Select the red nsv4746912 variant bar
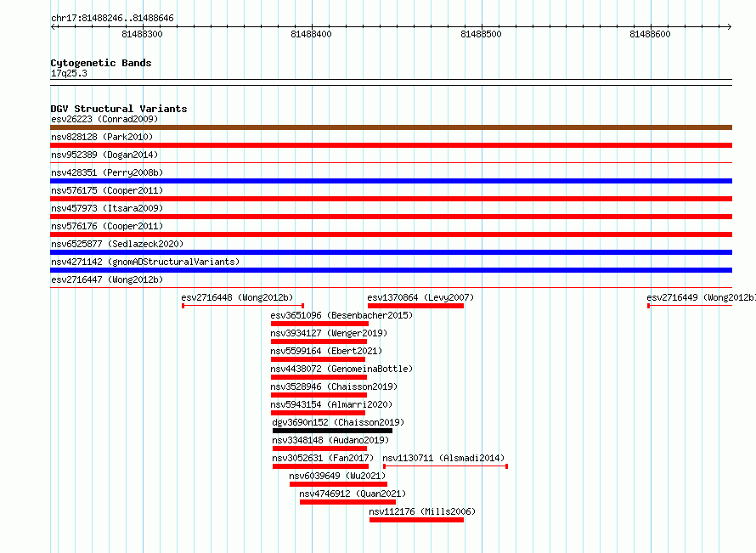 pos(347,502)
